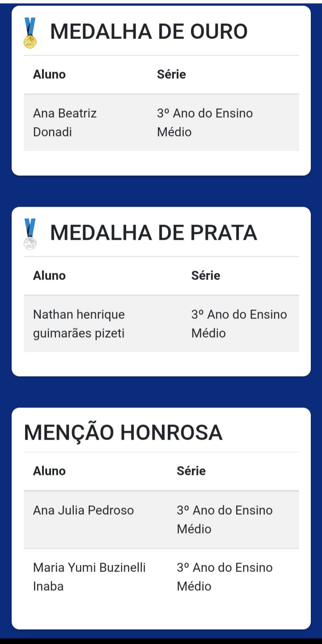Click Aluno column header in silver table
Screen dimensions: 322x644
49,275
